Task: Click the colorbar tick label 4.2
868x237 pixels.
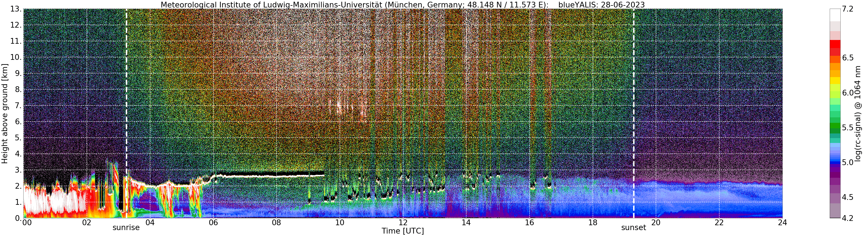Action: (x=848, y=218)
